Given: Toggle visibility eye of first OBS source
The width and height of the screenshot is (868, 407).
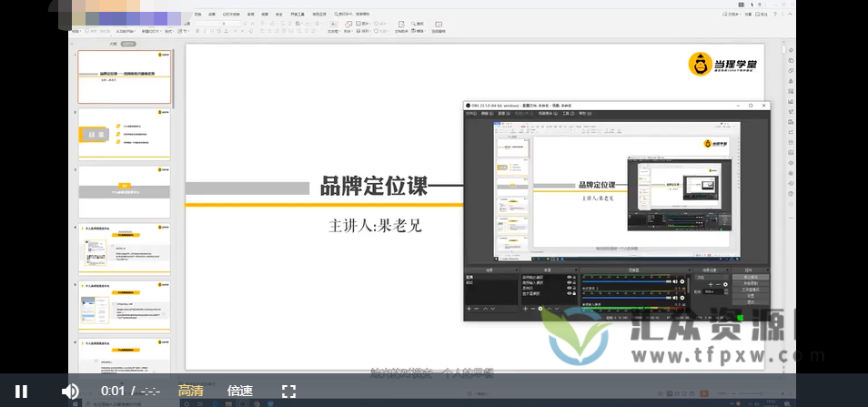Looking at the screenshot, I should pyautogui.click(x=570, y=276).
